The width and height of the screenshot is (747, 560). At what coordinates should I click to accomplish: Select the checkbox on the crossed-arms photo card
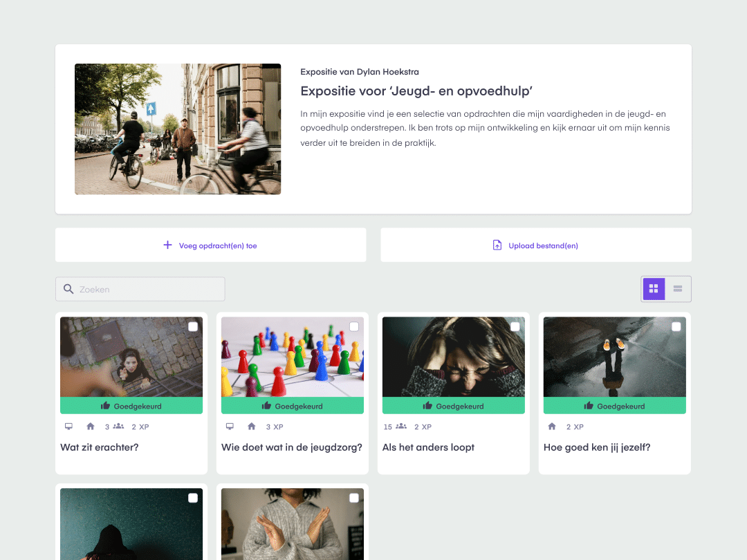[354, 497]
